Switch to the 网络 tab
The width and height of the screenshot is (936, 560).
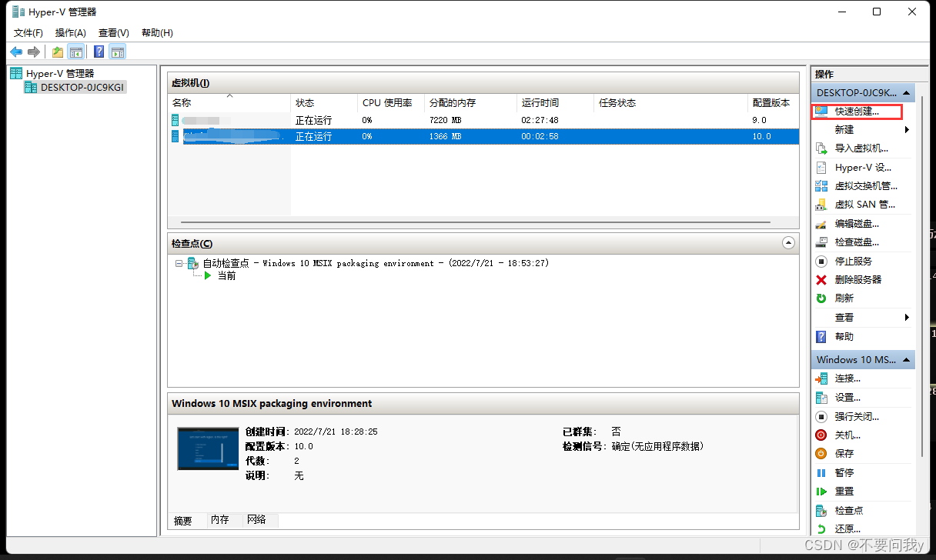(257, 520)
